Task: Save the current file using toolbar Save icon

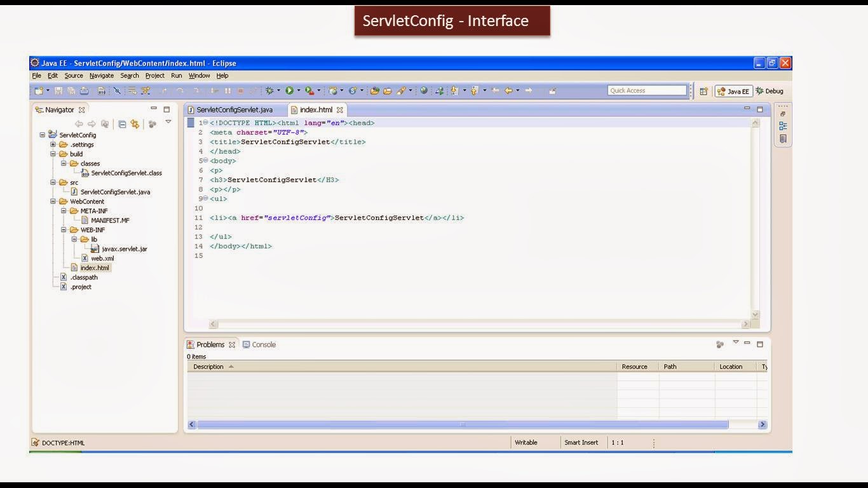Action: coord(59,90)
